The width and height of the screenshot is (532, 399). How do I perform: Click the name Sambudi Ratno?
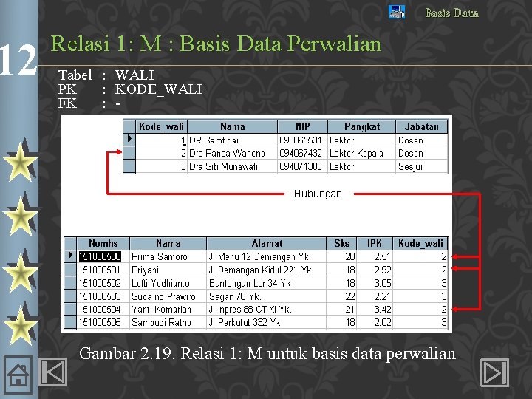pyautogui.click(x=162, y=322)
